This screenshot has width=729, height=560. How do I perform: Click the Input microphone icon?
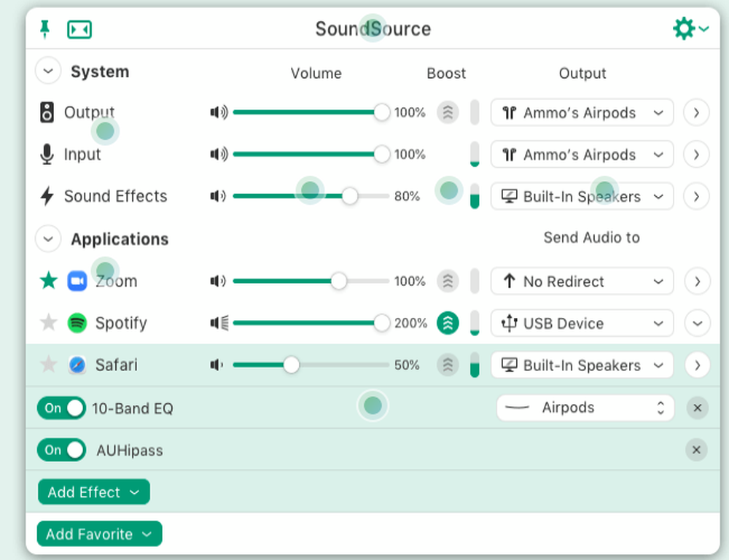click(47, 154)
